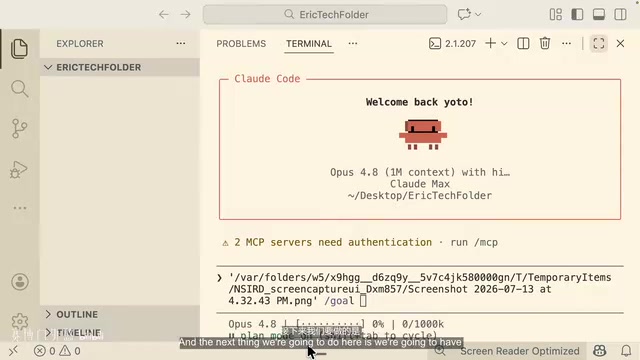Click the context usage progress bar
The height and width of the screenshot is (360, 640).
(x=330, y=324)
